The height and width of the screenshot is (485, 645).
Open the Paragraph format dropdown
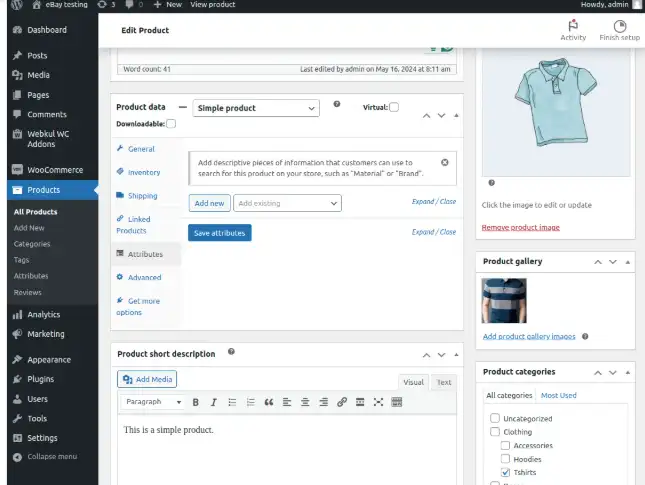coord(153,402)
